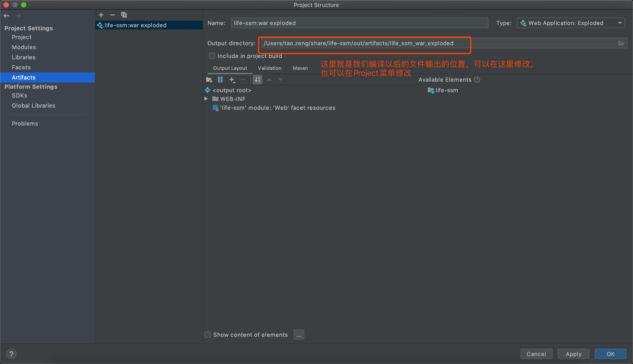Add a new artifact with plus icon
The image size is (633, 364).
101,15
